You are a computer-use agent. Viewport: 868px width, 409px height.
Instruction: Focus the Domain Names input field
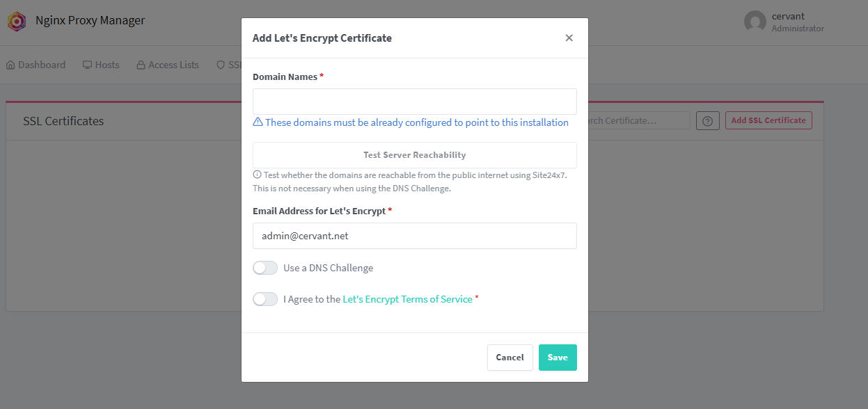(x=414, y=102)
